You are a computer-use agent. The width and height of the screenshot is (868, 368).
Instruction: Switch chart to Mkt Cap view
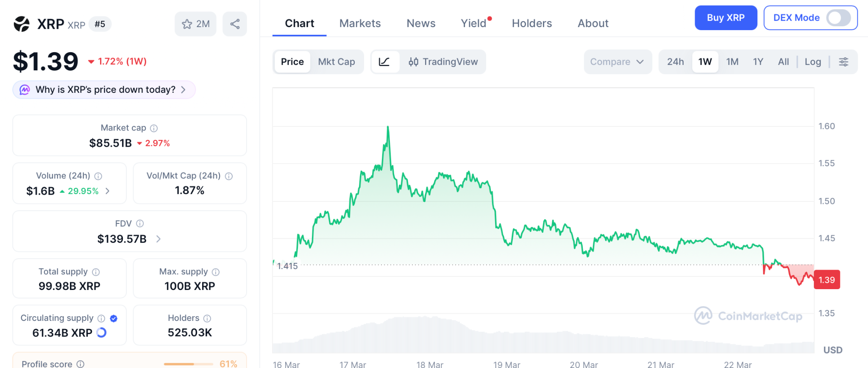(336, 62)
